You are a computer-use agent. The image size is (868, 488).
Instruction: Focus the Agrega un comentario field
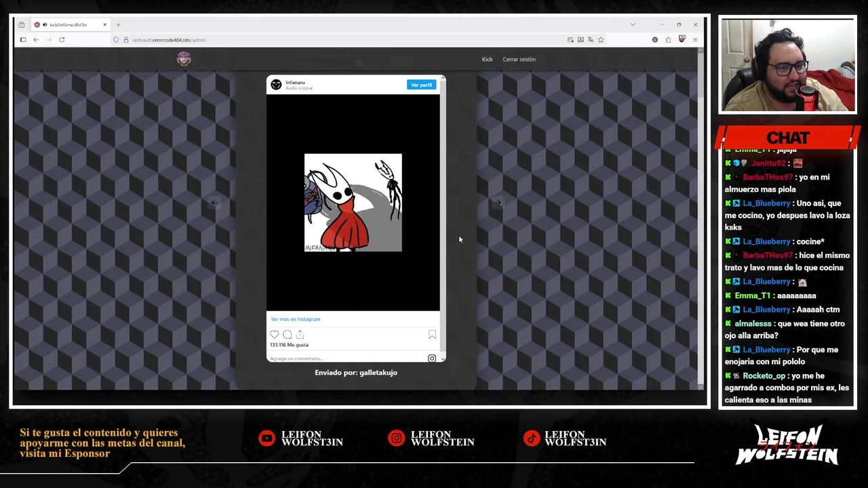tap(346, 358)
